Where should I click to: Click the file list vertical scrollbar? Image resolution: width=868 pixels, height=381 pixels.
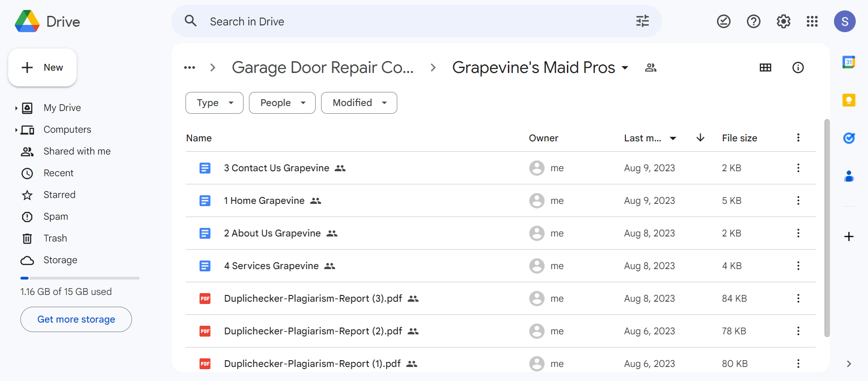(827, 228)
